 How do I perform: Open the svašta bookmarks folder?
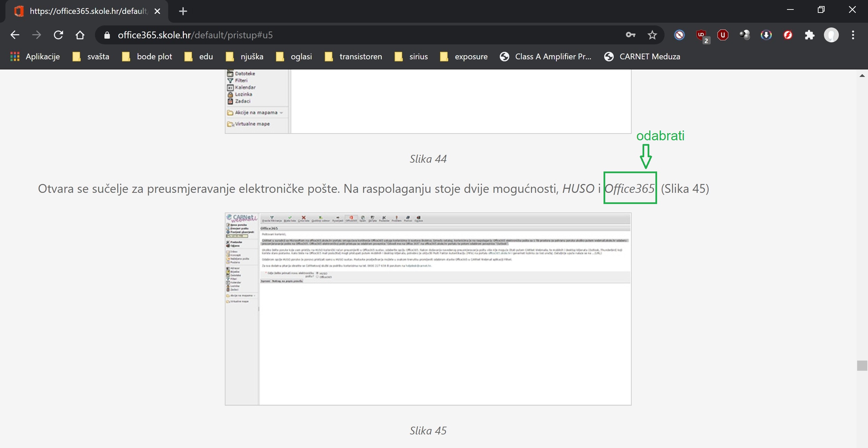coord(91,57)
